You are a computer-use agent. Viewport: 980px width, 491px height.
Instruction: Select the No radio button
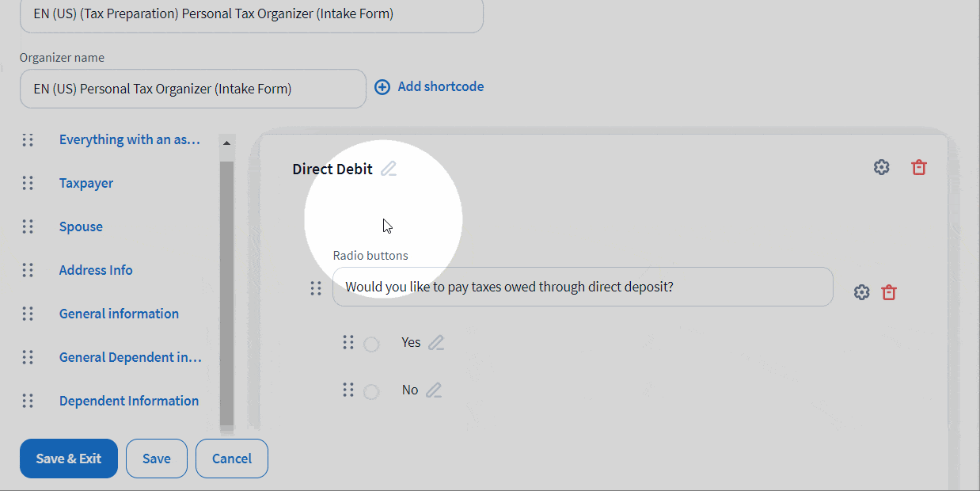[371, 391]
